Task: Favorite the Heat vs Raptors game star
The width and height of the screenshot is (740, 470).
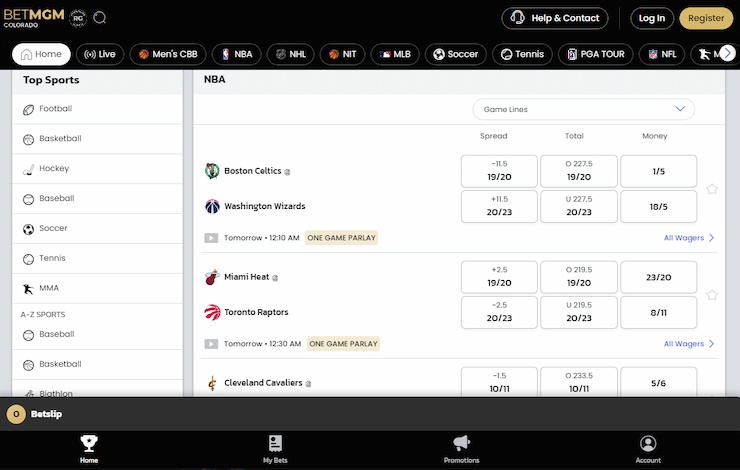Action: coord(712,295)
